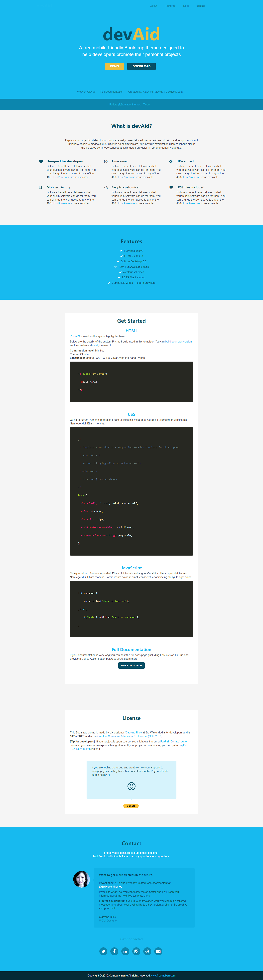Click the "What is devAid?" heading
This screenshot has width=263, height=980.
point(131,126)
